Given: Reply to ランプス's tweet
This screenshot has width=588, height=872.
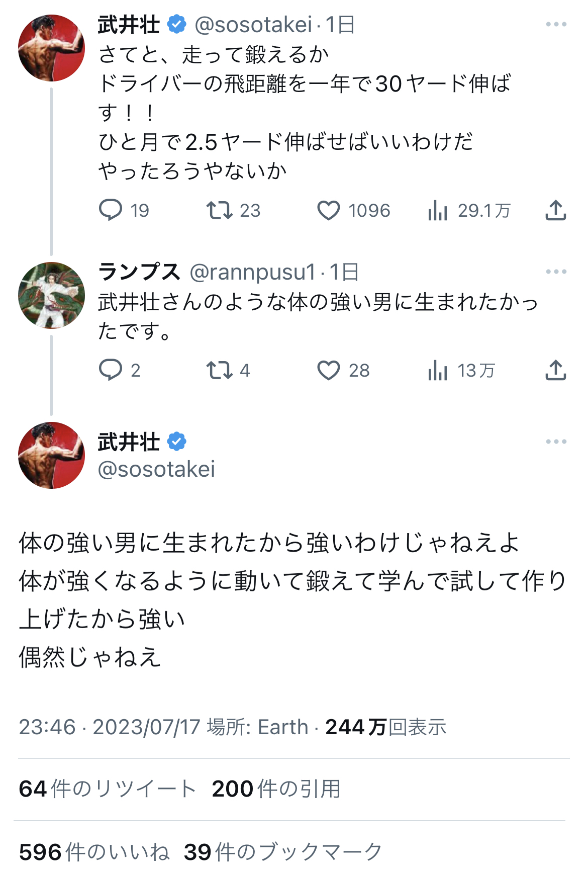Looking at the screenshot, I should pos(111,370).
